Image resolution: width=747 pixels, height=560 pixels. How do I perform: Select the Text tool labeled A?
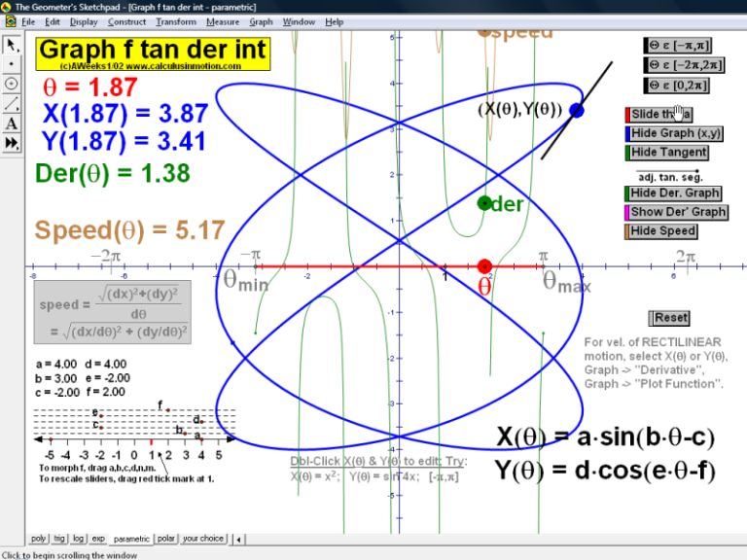point(12,123)
